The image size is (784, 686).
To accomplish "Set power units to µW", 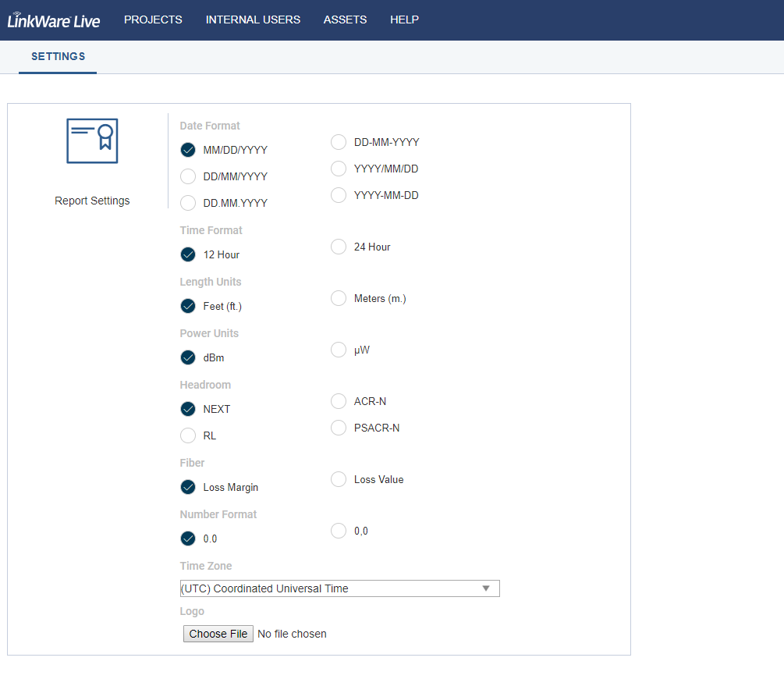I will pyautogui.click(x=339, y=350).
